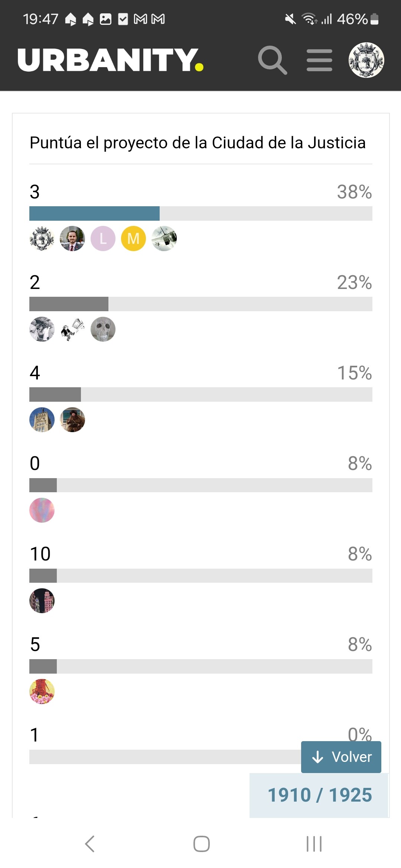Open the airplane avatar voter profile
Viewport: 401px width, 868px height.
click(x=164, y=239)
